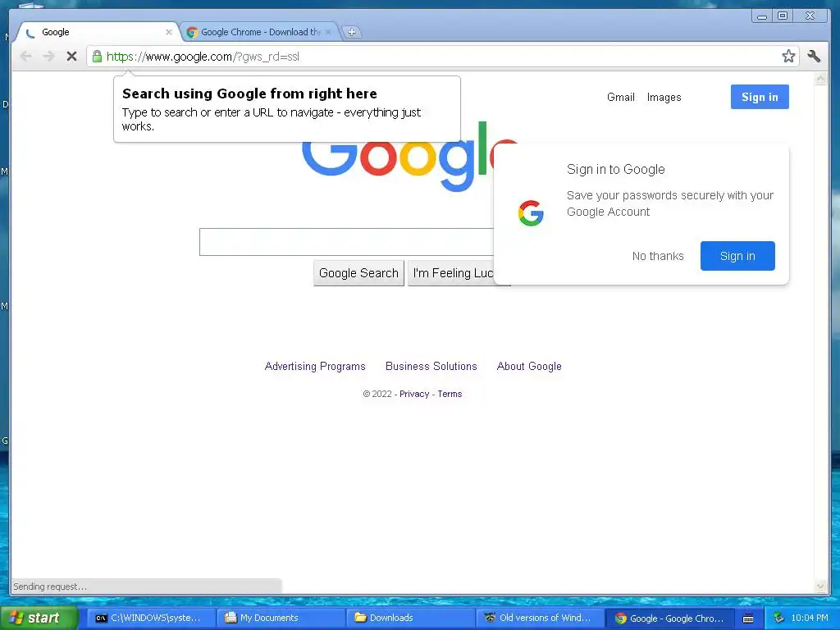Open Business Solutions link
This screenshot has height=630, width=840.
431,367
